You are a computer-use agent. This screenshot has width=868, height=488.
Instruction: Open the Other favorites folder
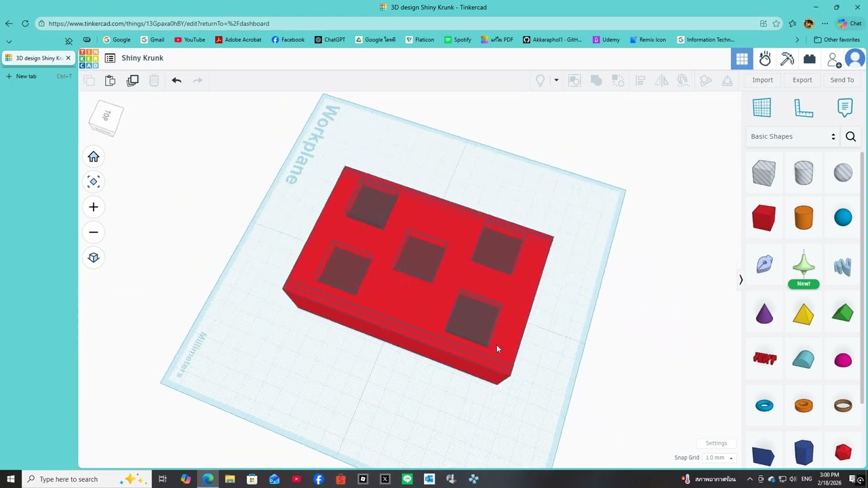[837, 40]
